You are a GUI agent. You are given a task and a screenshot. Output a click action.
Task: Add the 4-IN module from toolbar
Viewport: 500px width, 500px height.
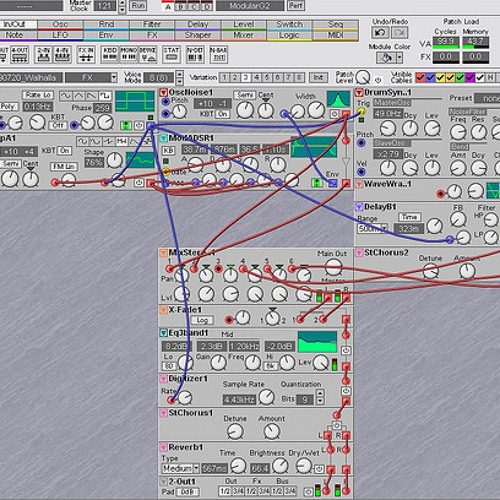(x=62, y=55)
